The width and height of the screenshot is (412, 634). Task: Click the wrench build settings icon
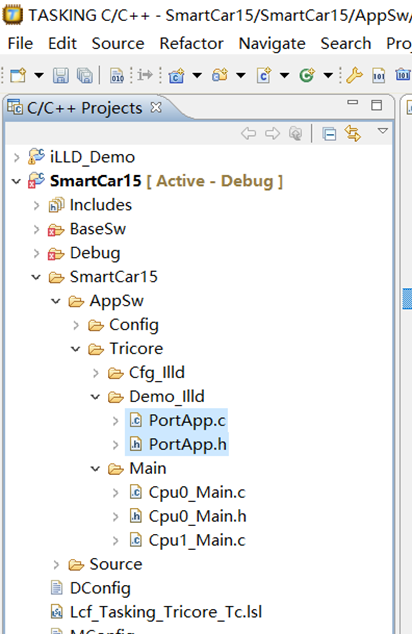355,75
